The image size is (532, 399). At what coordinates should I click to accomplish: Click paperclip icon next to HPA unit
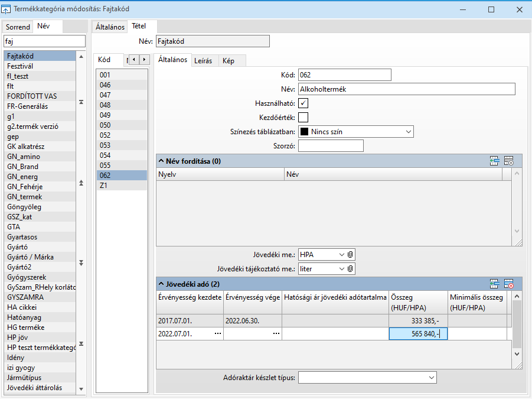point(350,254)
